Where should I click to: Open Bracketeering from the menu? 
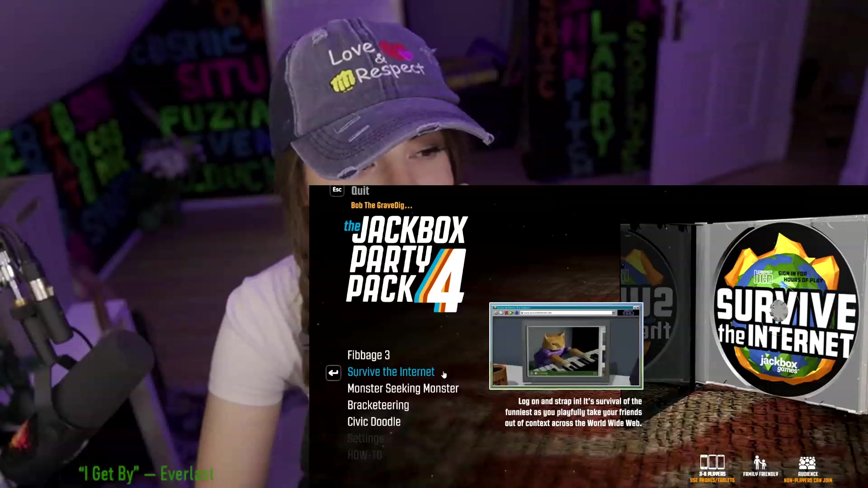(378, 405)
